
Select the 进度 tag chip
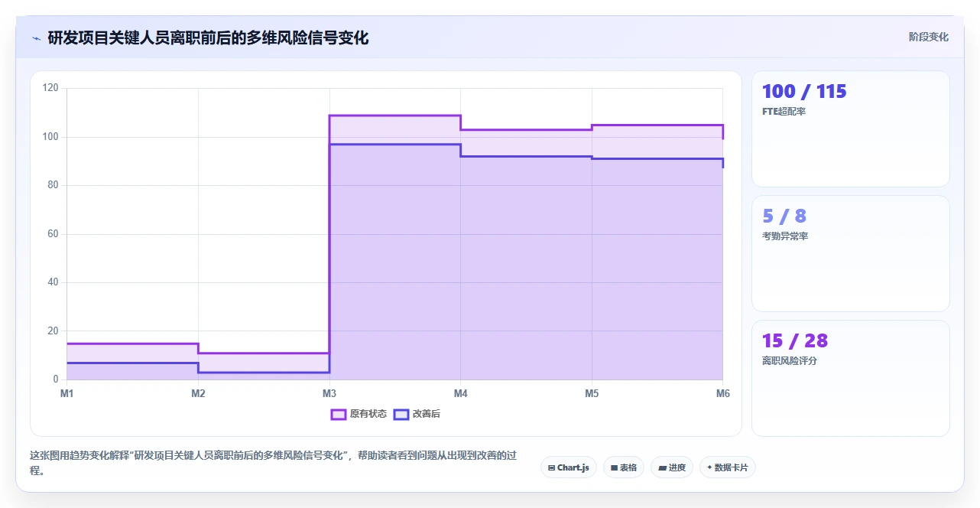pos(672,467)
